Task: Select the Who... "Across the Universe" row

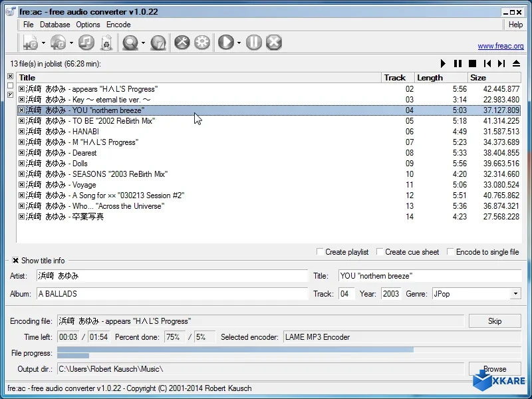Action: click(x=269, y=206)
